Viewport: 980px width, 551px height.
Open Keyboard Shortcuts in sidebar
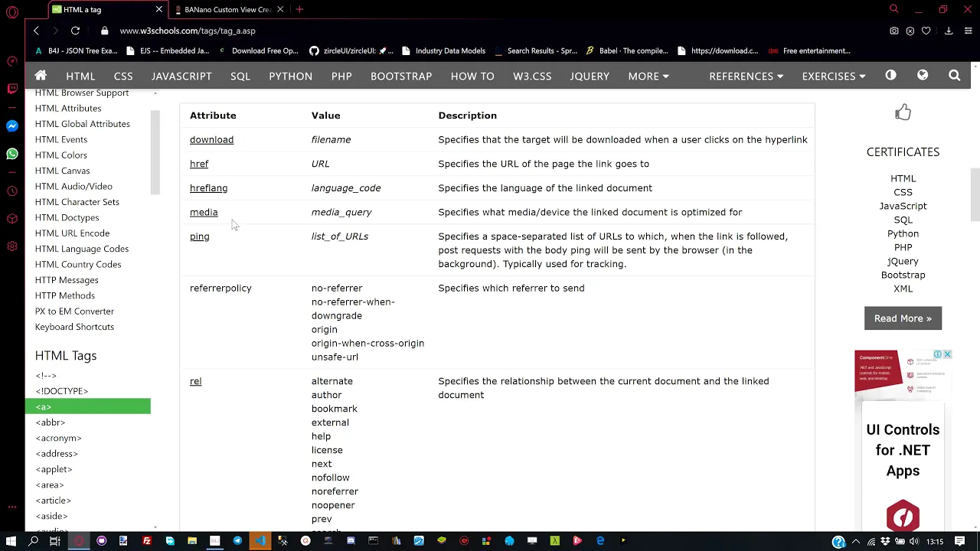(x=74, y=327)
